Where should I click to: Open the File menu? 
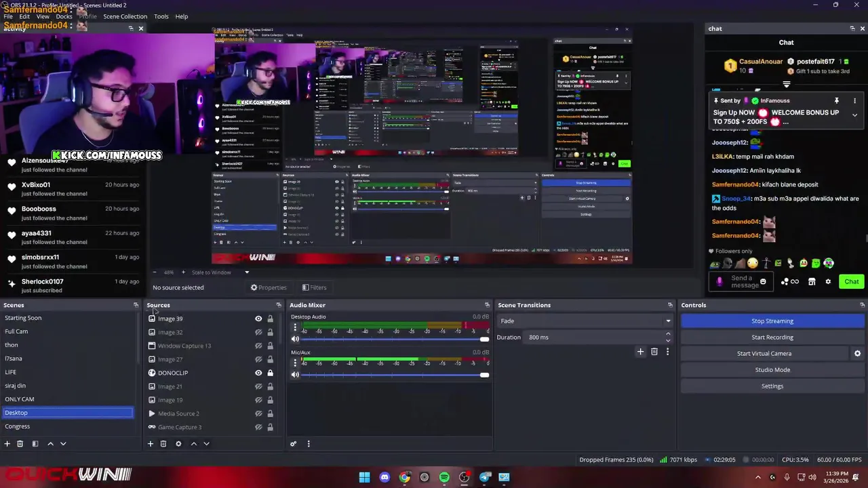(8, 16)
